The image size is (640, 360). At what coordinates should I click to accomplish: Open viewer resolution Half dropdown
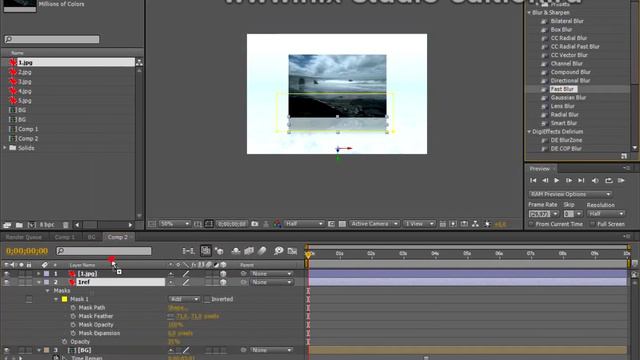pos(304,224)
